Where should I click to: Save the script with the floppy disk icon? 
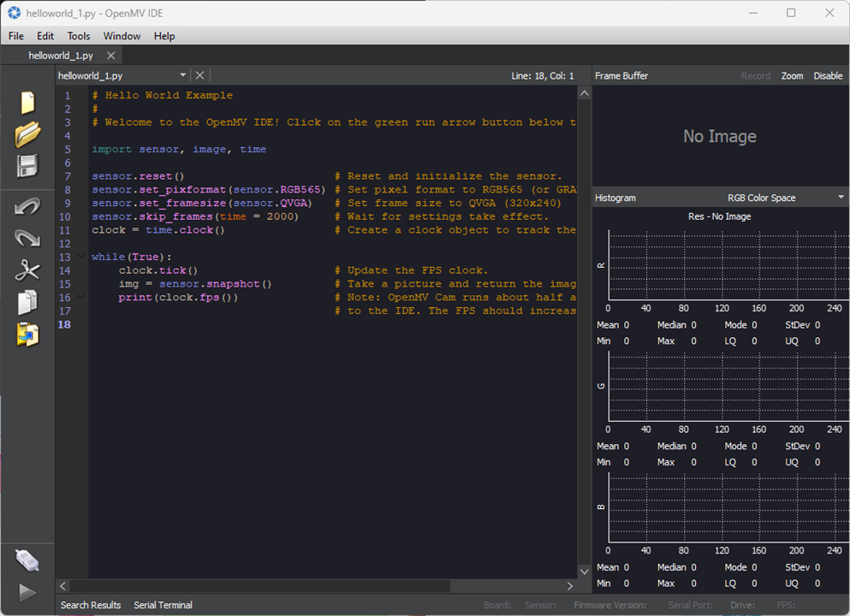coord(27,166)
